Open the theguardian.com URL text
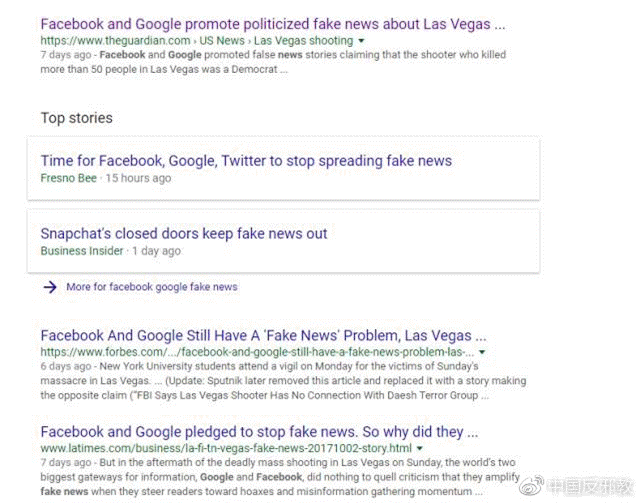This screenshot has height=504, width=640. 116,40
